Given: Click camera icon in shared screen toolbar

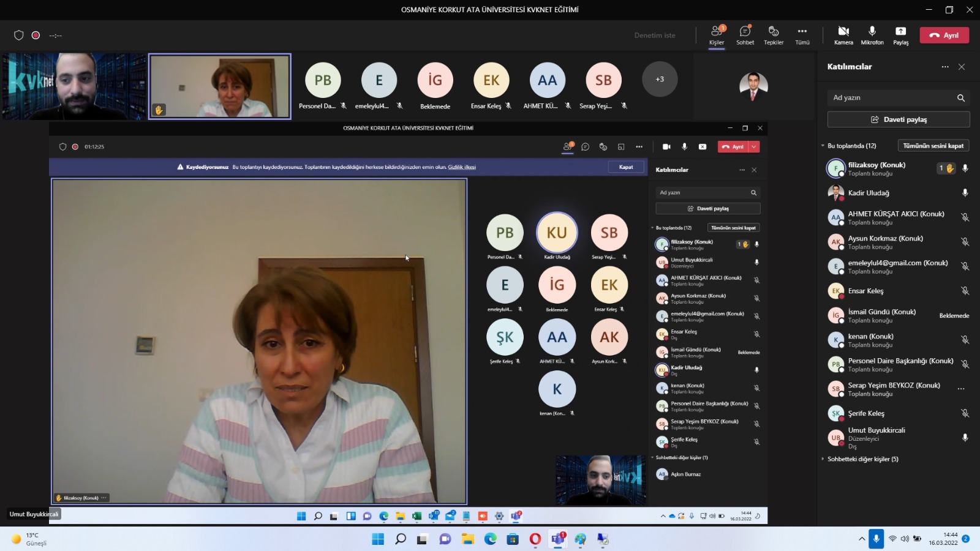Looking at the screenshot, I should 666,147.
